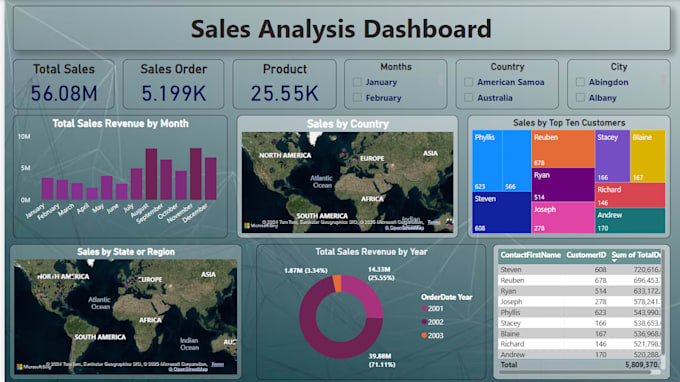Click the Stacey violet treemap tile
The height and width of the screenshot is (382, 680).
click(x=612, y=156)
